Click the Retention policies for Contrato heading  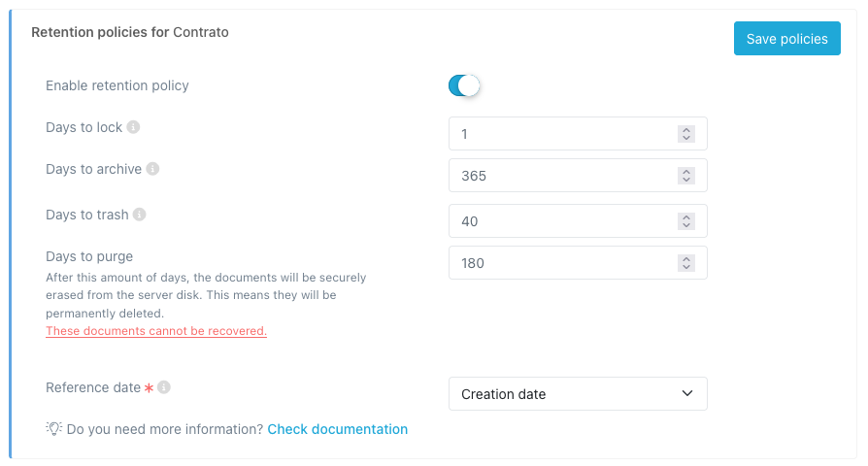click(130, 32)
